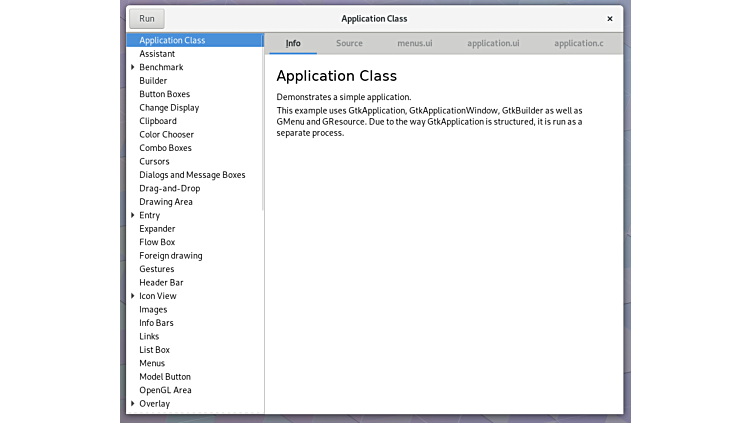Open the application.ui tab
Image resolution: width=752 pixels, height=423 pixels.
coord(493,44)
